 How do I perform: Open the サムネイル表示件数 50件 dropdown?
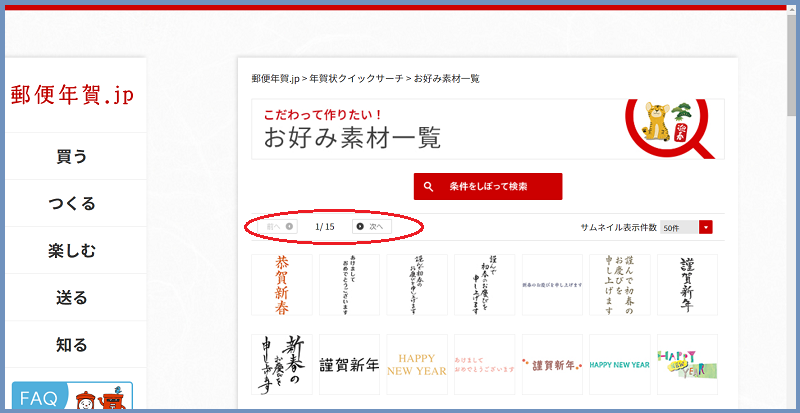686,227
